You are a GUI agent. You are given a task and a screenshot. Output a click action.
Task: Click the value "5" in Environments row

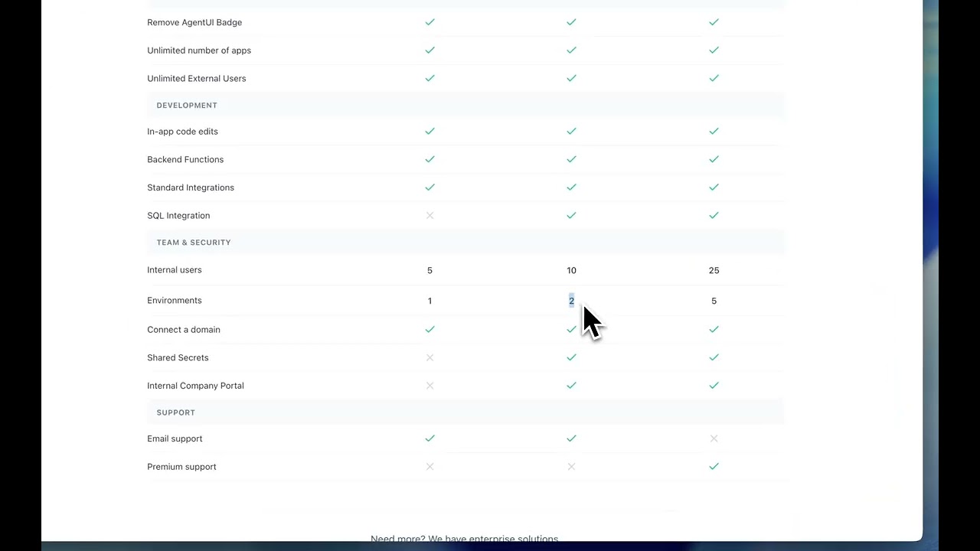pyautogui.click(x=714, y=301)
